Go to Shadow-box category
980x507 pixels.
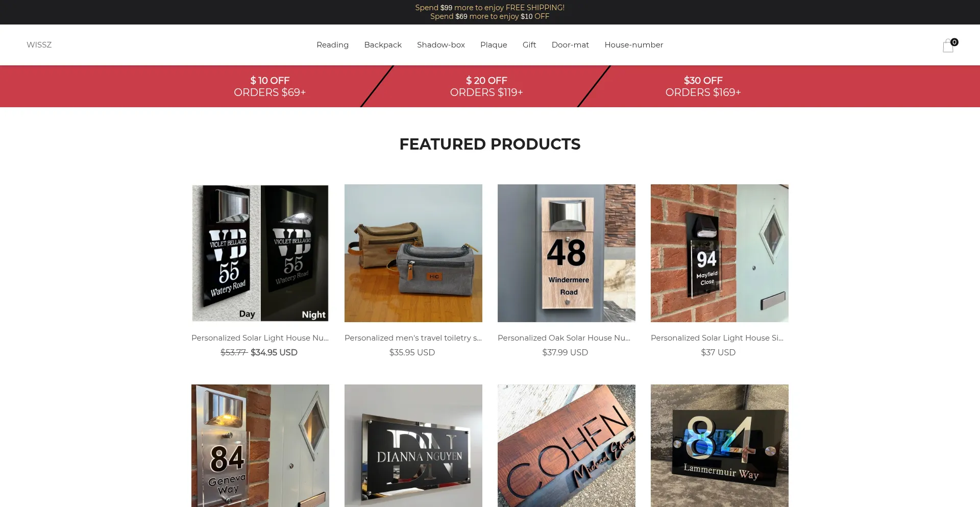pos(441,45)
